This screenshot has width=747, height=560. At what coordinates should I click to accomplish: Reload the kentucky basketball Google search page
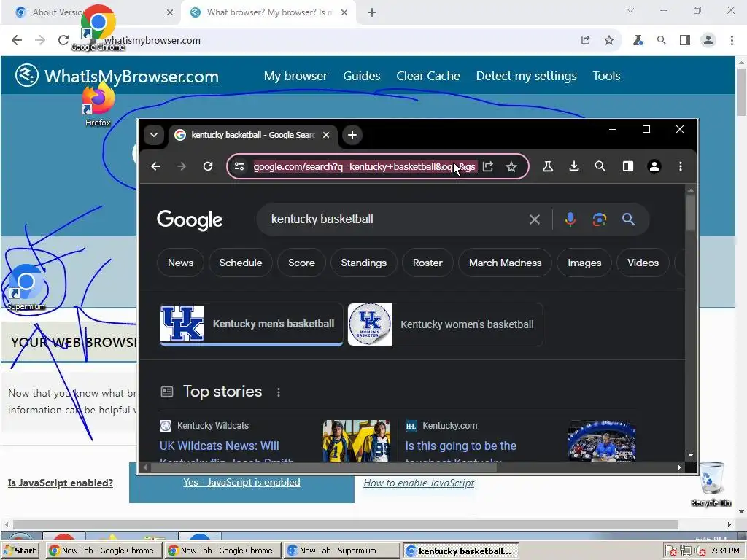point(208,166)
